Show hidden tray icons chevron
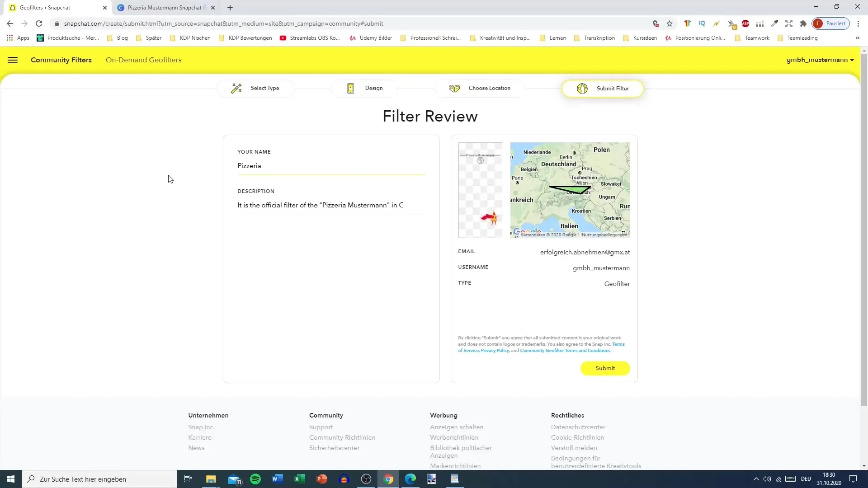Viewport: 868px width, 488px height. (x=756, y=479)
